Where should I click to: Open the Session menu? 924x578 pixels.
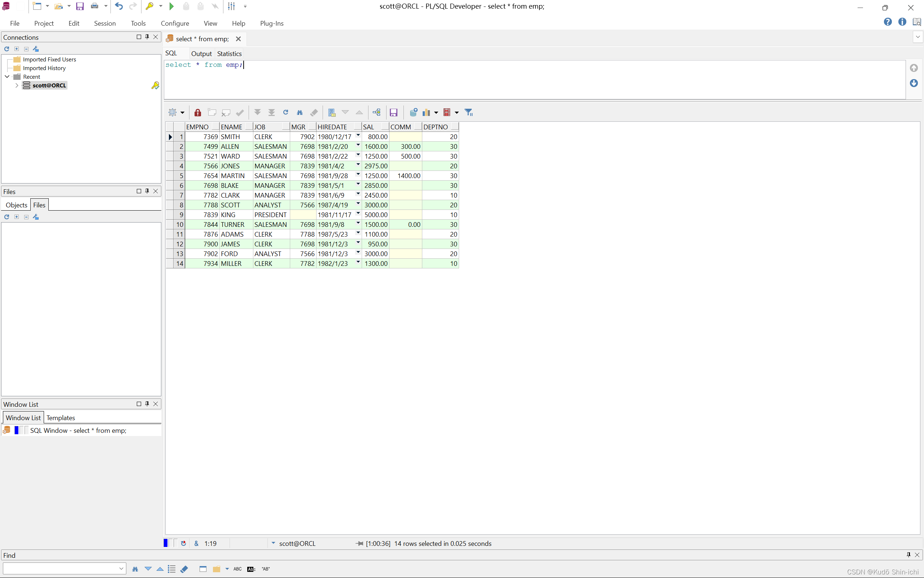tap(105, 23)
